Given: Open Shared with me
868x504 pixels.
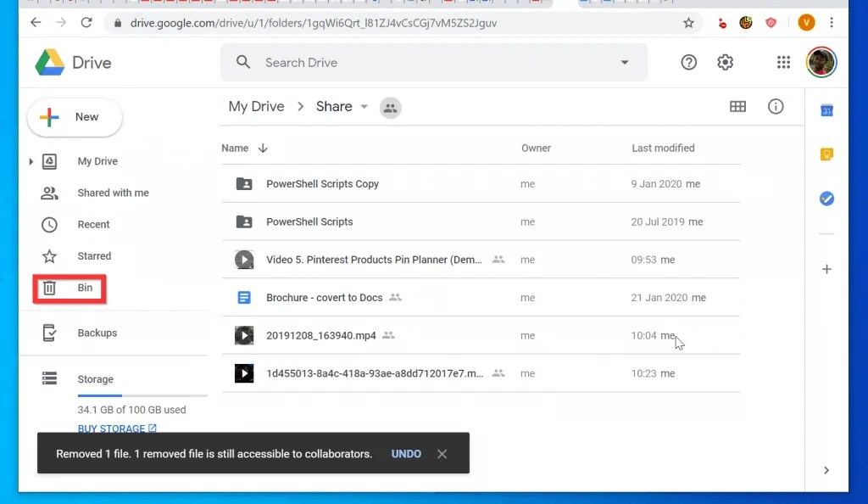Looking at the screenshot, I should click(x=113, y=193).
